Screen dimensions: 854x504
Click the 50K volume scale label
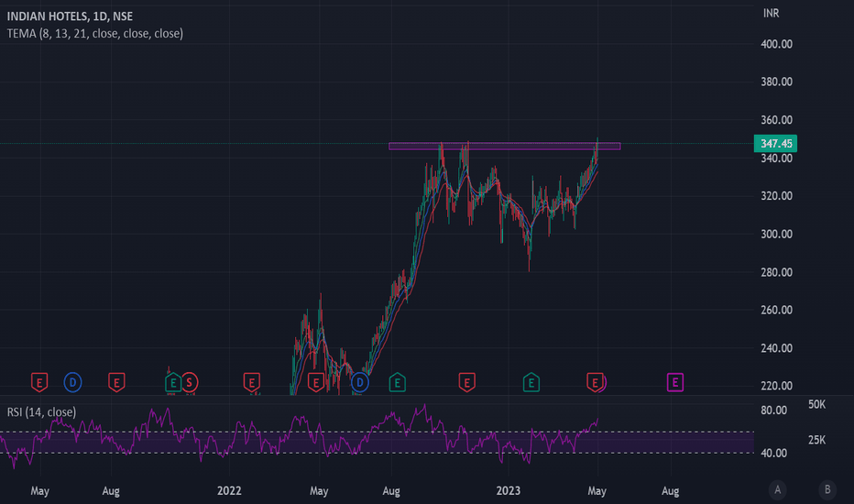coord(816,404)
